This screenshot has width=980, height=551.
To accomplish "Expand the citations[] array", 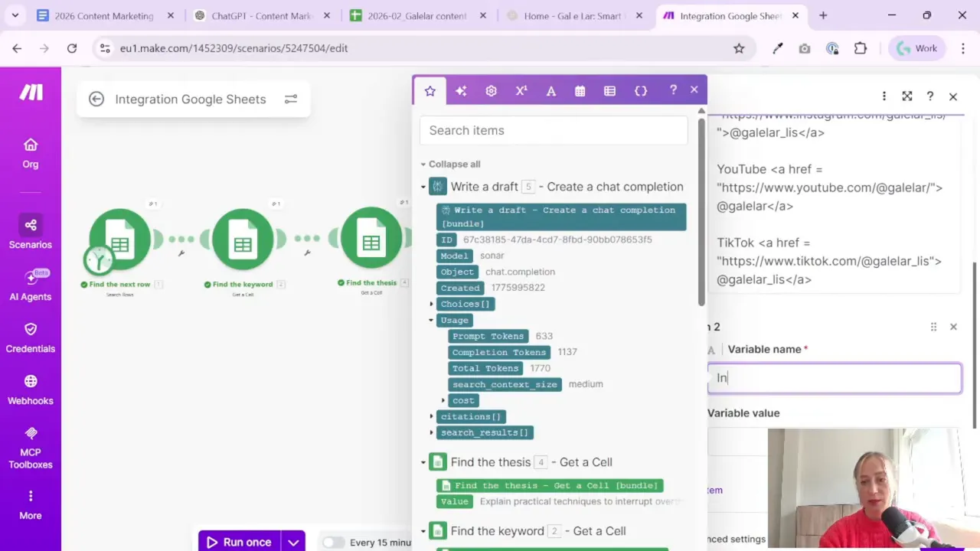I will click(x=432, y=416).
